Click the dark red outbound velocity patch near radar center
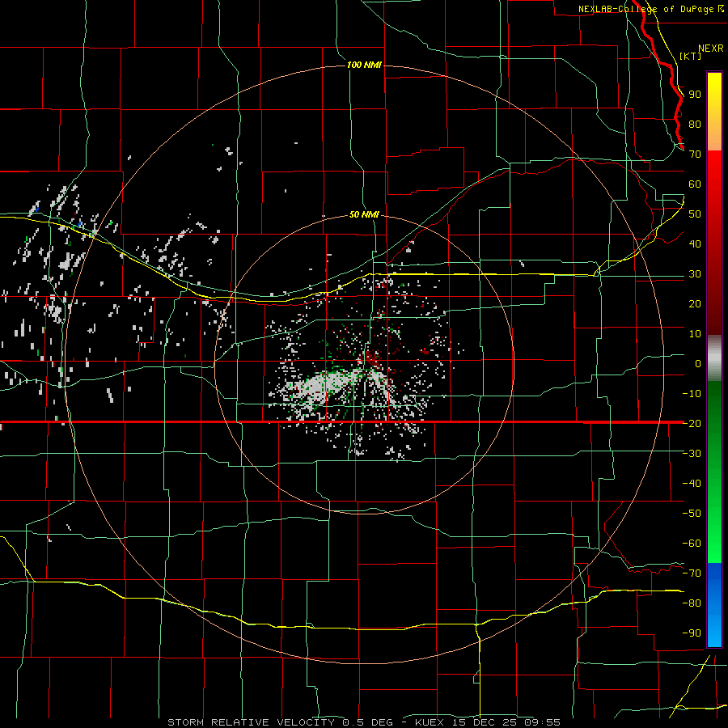The image size is (728, 728). coord(370,358)
